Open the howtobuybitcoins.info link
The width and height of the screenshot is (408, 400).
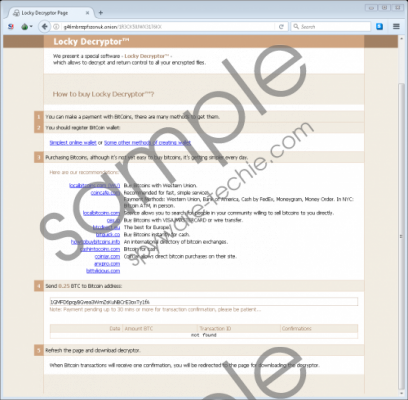pyautogui.click(x=95, y=242)
